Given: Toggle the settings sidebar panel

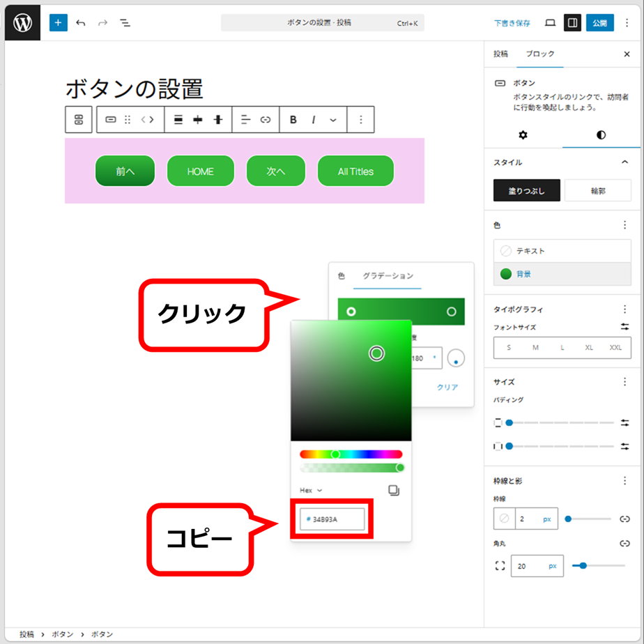Looking at the screenshot, I should point(572,23).
